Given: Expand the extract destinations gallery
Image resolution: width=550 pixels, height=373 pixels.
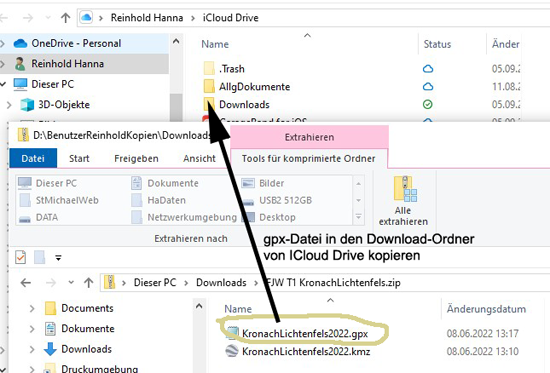Looking at the screenshot, I should [358, 217].
